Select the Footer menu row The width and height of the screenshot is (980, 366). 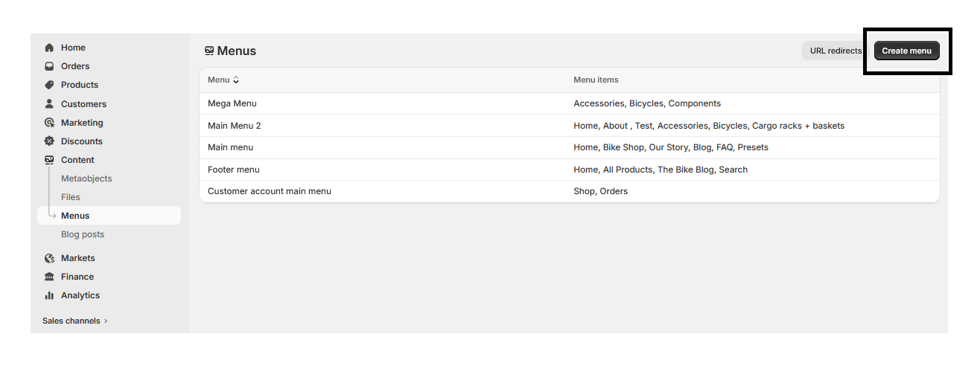234,170
